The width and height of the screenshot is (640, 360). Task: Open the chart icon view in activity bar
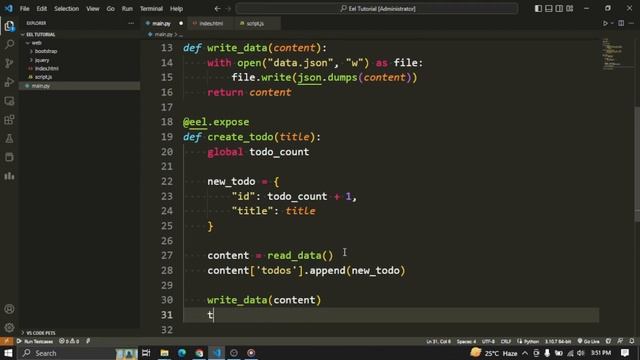9,176
